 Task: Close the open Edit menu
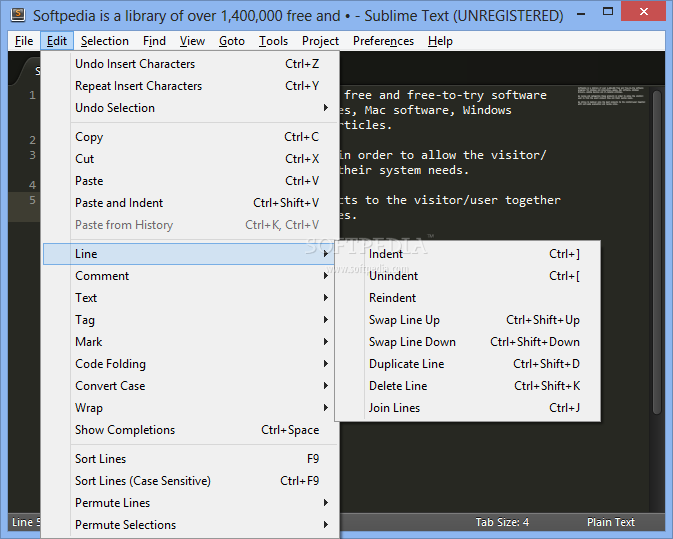tap(57, 41)
